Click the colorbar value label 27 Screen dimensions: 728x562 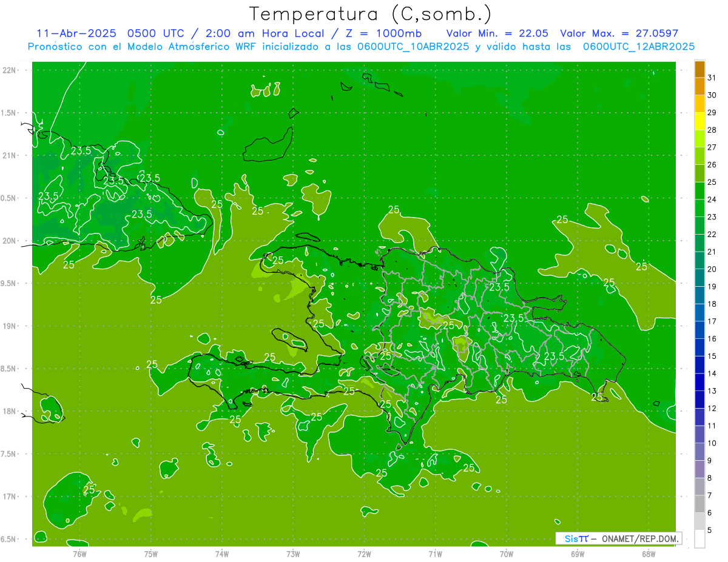[x=712, y=147]
